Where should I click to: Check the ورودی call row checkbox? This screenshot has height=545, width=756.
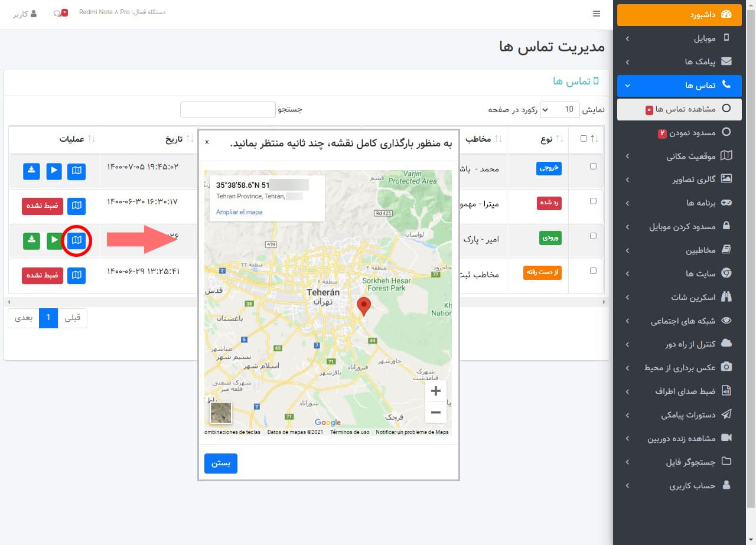tap(594, 236)
